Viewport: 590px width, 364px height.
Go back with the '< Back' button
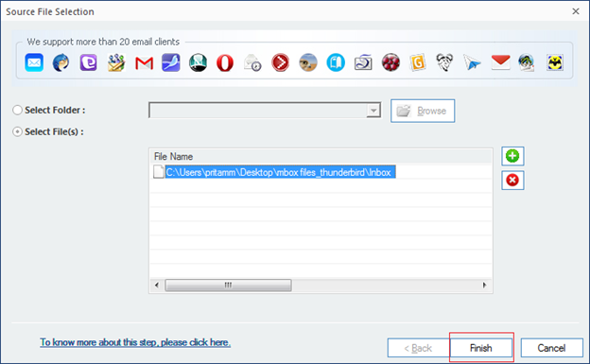(419, 348)
